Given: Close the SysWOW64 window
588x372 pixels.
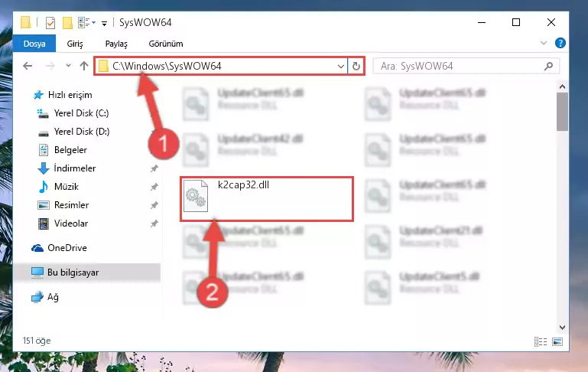Looking at the screenshot, I should pos(551,22).
